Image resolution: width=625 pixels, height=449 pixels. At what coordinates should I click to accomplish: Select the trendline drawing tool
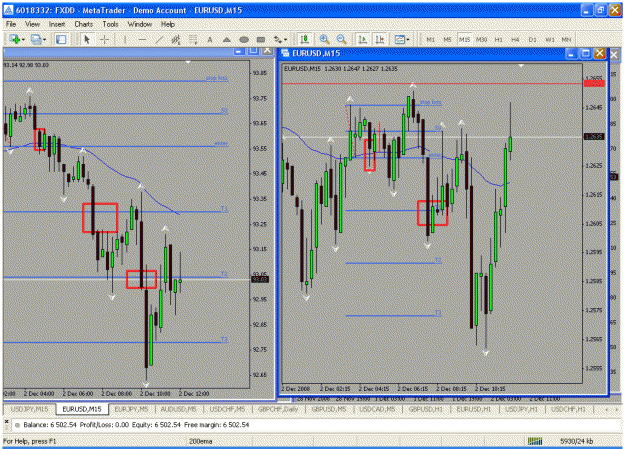click(x=159, y=39)
